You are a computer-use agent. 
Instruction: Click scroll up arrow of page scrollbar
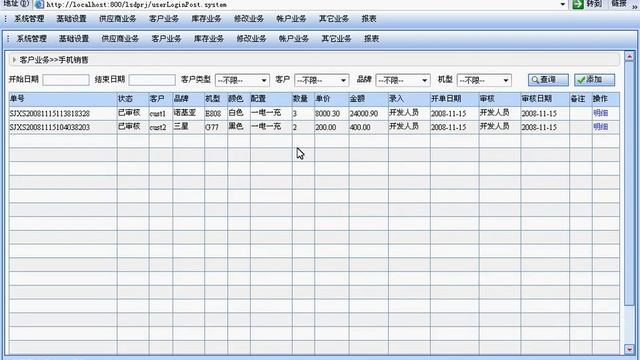[x=629, y=56]
